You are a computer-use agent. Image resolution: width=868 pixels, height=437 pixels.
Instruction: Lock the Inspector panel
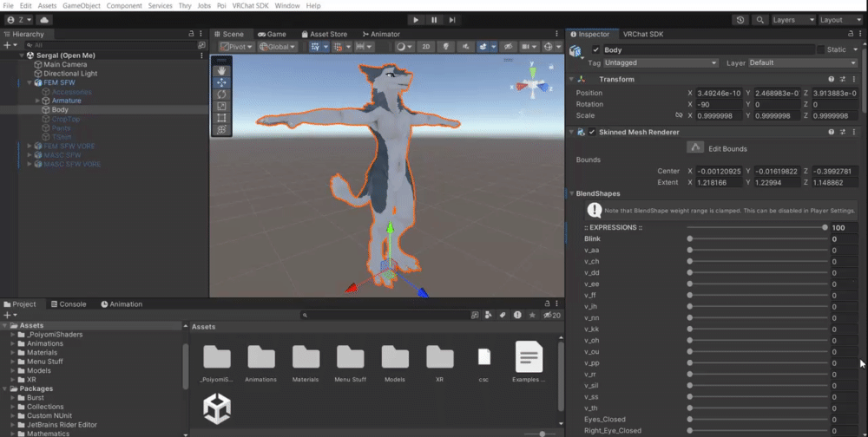click(851, 34)
